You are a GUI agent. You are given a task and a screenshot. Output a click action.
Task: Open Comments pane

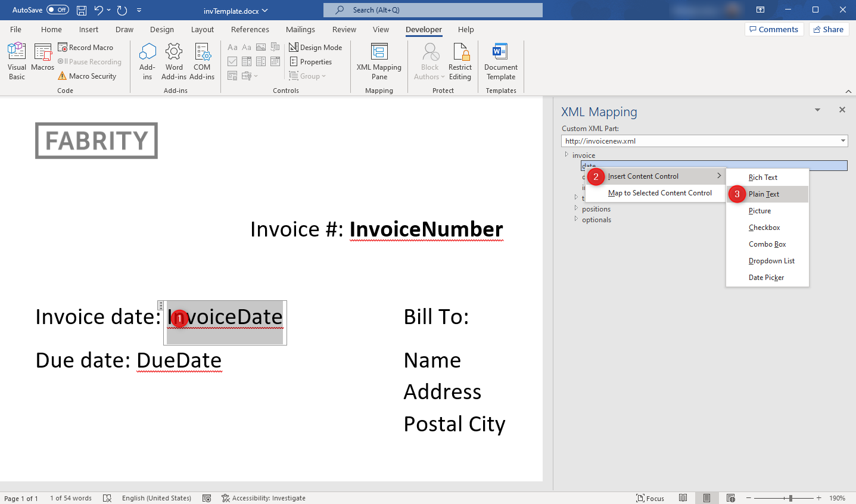774,29
